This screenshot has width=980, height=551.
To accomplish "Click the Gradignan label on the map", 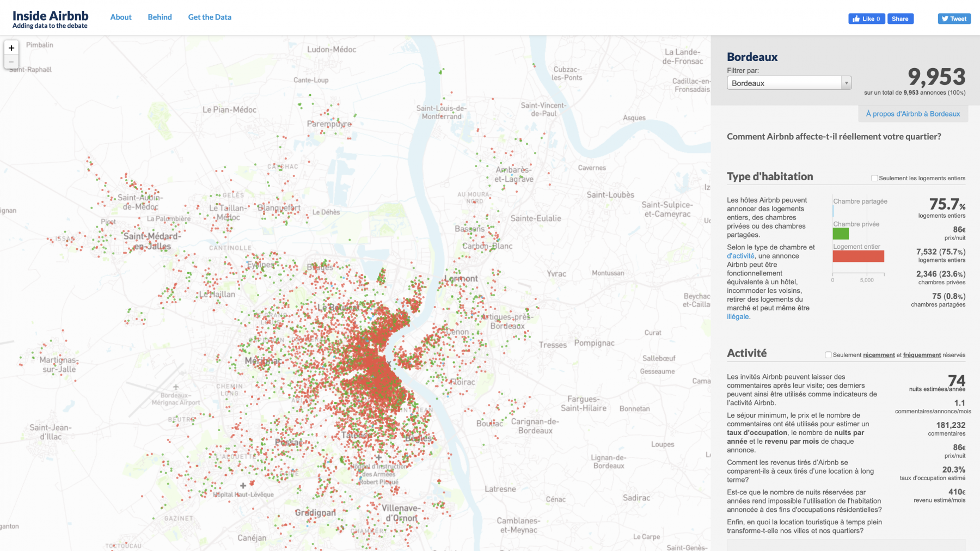I will [315, 513].
